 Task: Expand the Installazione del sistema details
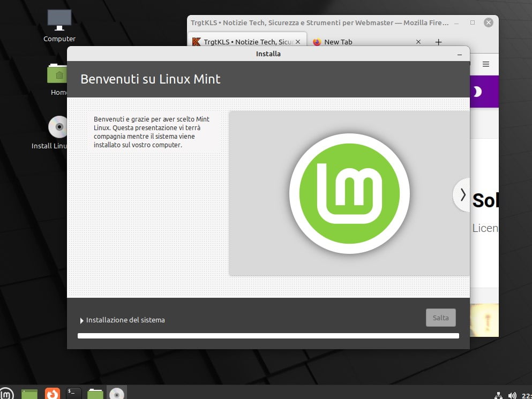pos(82,320)
